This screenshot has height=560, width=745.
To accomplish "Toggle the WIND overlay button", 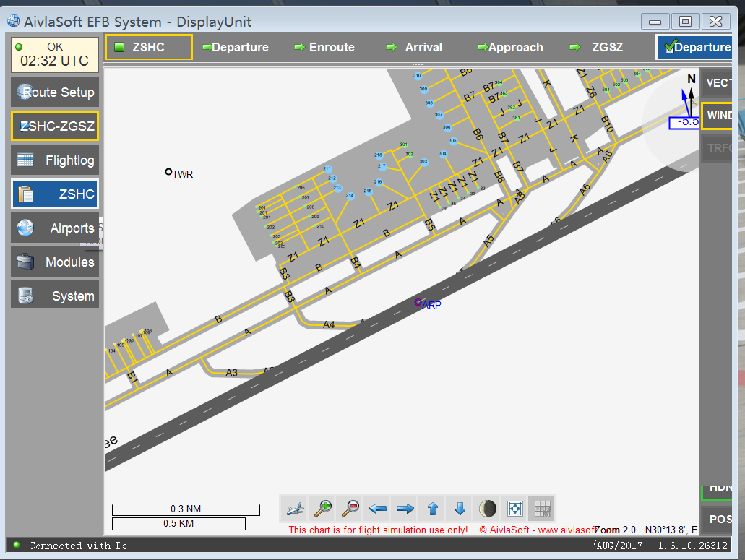I will point(718,116).
